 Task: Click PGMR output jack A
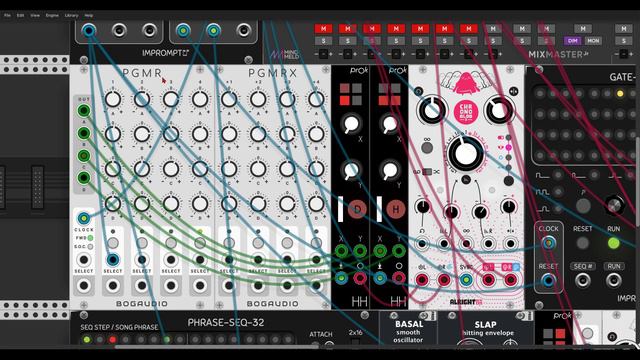tap(84, 110)
